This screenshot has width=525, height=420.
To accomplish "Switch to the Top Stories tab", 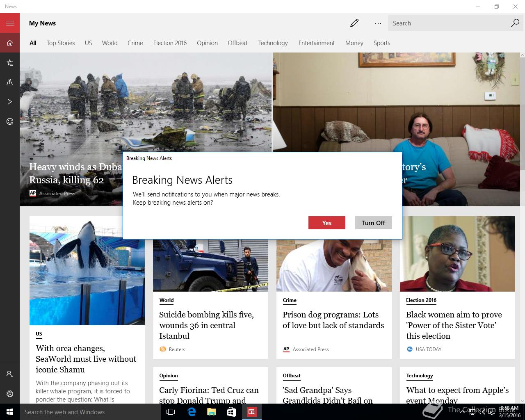I will coord(61,43).
